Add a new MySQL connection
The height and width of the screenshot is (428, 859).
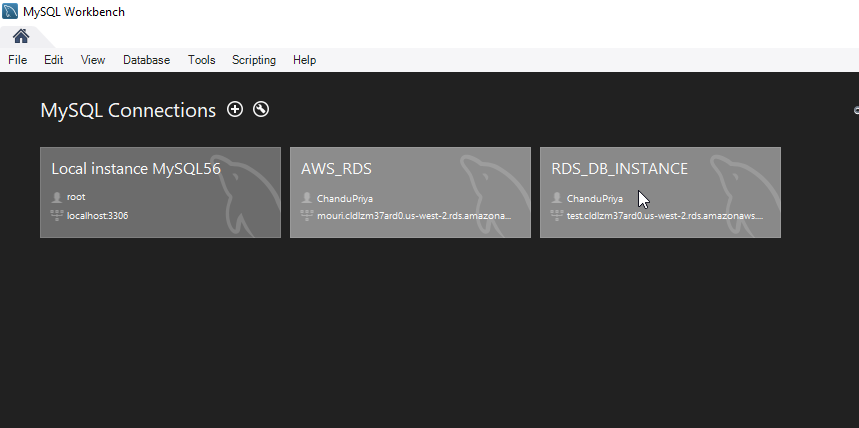235,110
